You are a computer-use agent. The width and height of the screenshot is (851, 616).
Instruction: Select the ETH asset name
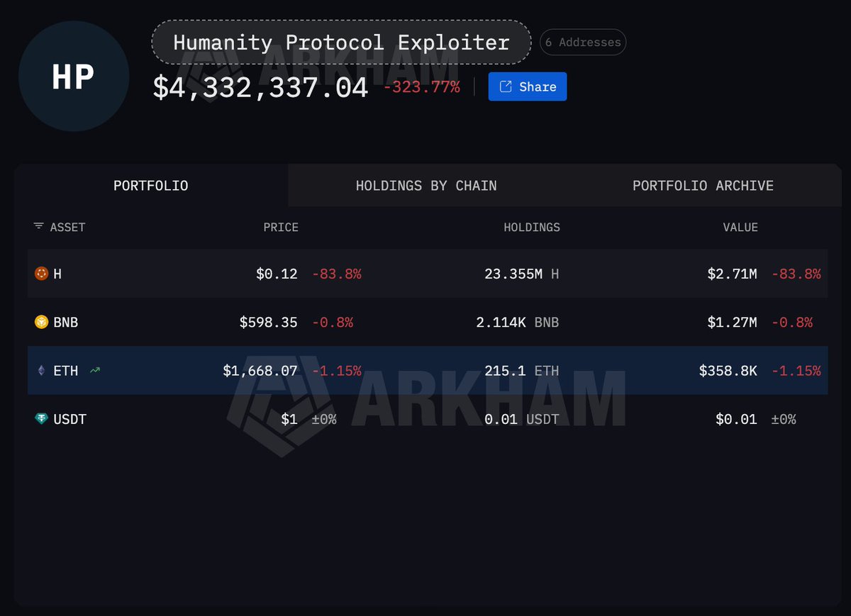(x=66, y=371)
